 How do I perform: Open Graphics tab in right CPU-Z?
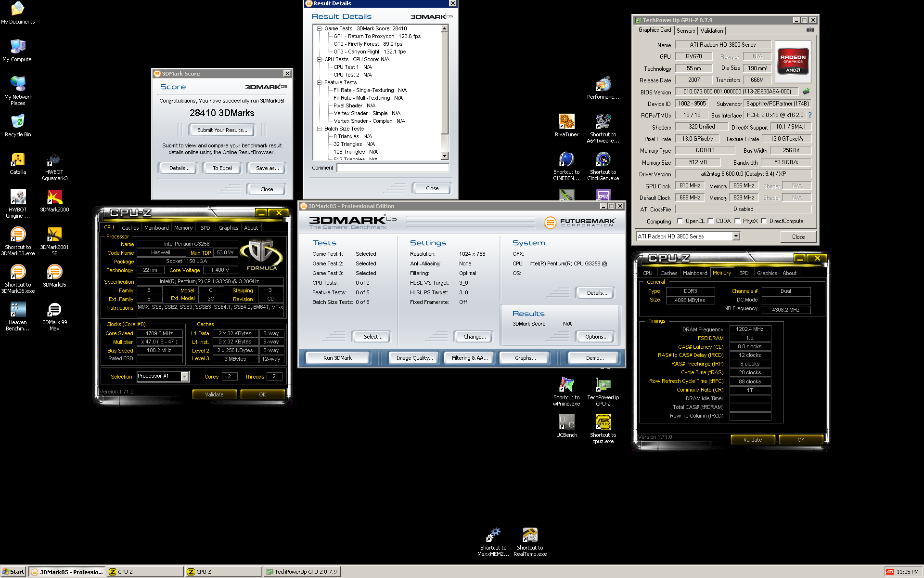pyautogui.click(x=767, y=273)
